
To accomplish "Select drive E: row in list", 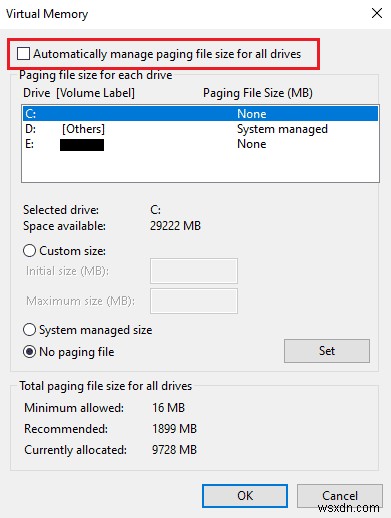I will [200, 144].
